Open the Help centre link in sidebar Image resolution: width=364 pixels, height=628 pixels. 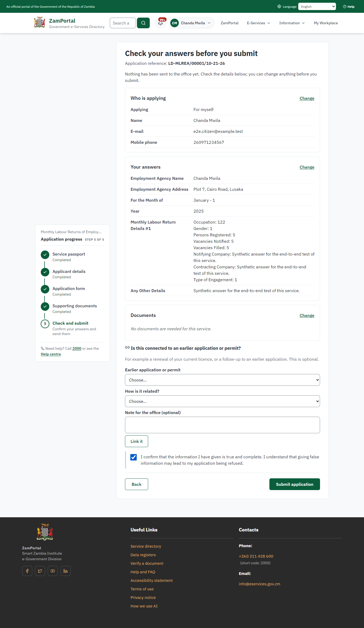pyautogui.click(x=51, y=354)
